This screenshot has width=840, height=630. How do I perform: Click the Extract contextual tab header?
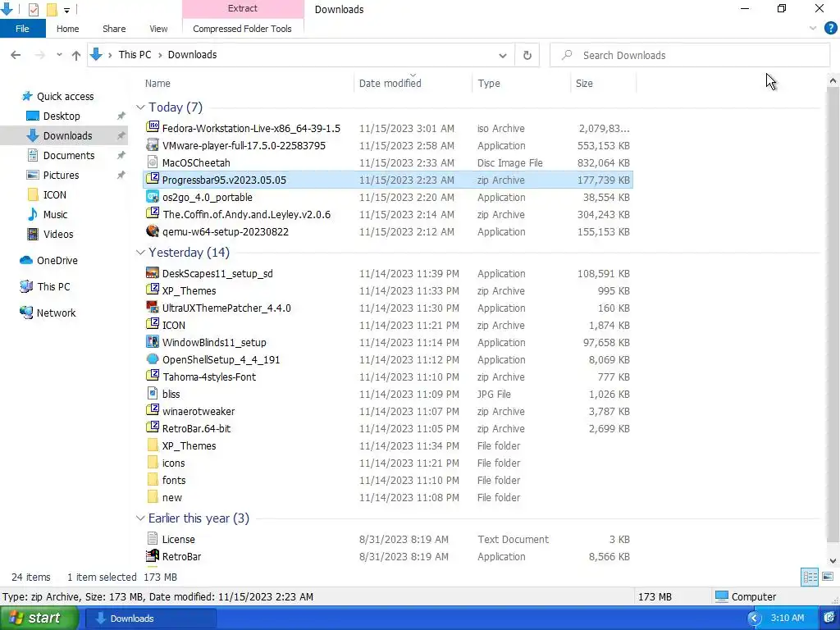[x=243, y=8]
